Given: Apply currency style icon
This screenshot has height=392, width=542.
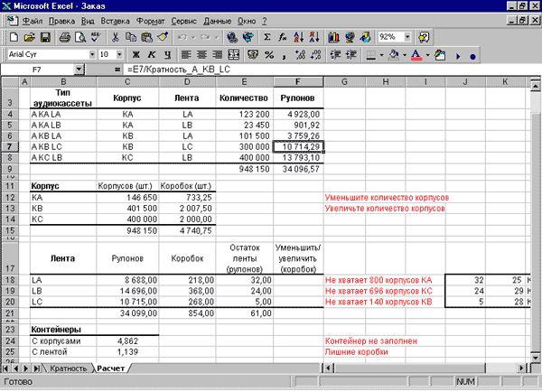Looking at the screenshot, I should (253, 54).
